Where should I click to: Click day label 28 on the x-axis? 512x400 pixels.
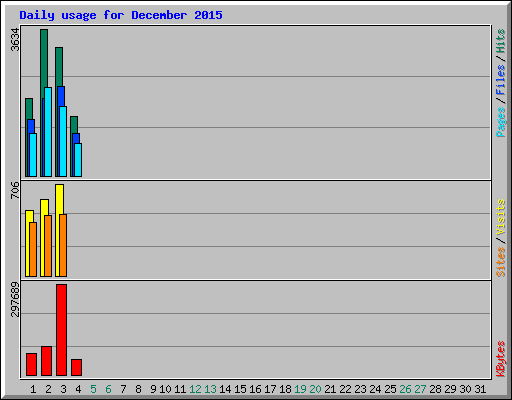(x=435, y=389)
